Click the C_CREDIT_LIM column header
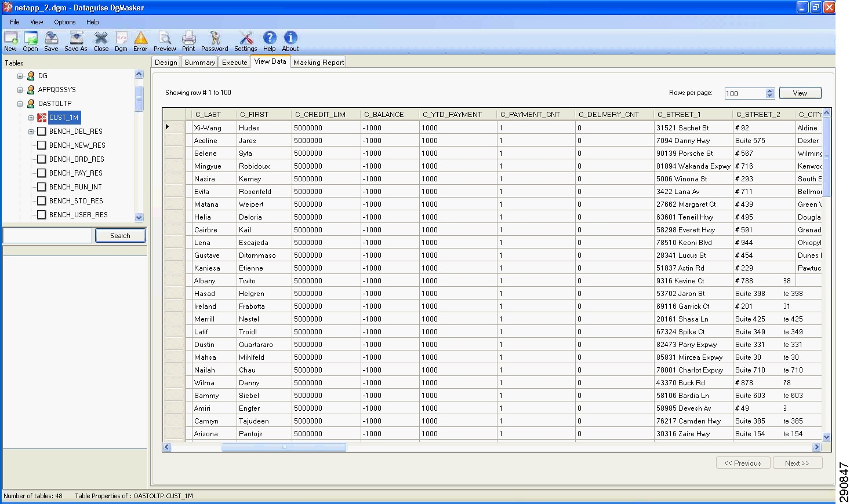Viewport: 850px width, 504px height. tap(326, 114)
